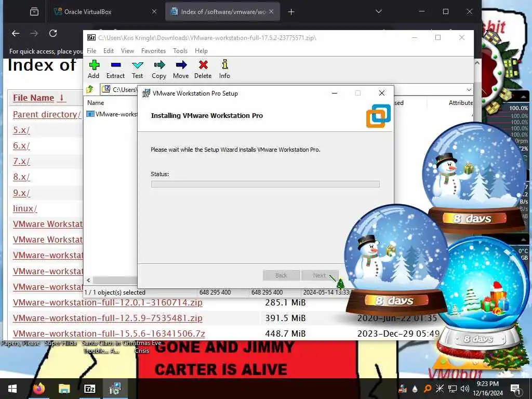Click the left scroll arrow in 7-Zip list
Image resolution: width=532 pixels, height=399 pixels.
tap(88, 280)
